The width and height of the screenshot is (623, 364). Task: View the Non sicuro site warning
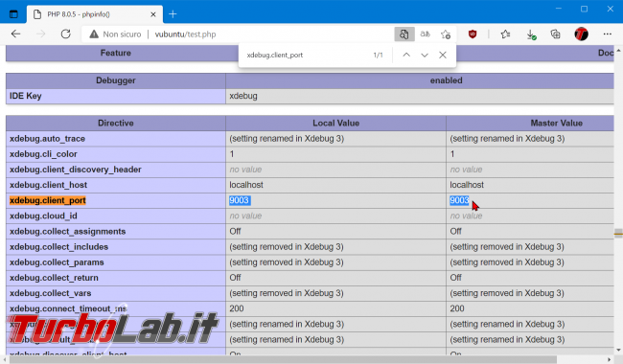click(116, 34)
